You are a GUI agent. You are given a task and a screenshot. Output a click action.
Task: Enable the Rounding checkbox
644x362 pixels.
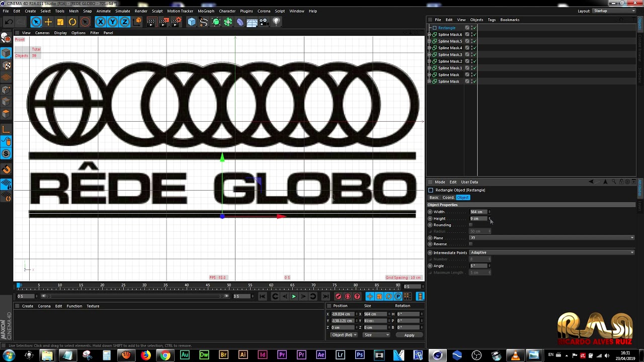(471, 225)
